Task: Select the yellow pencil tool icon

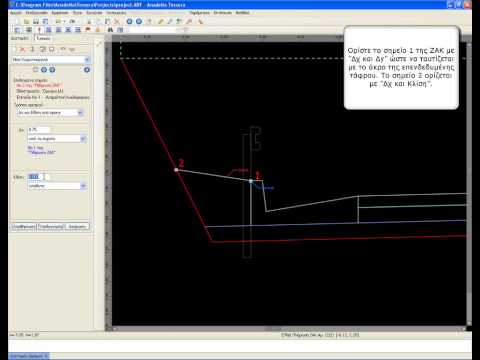Action: pyautogui.click(x=161, y=21)
